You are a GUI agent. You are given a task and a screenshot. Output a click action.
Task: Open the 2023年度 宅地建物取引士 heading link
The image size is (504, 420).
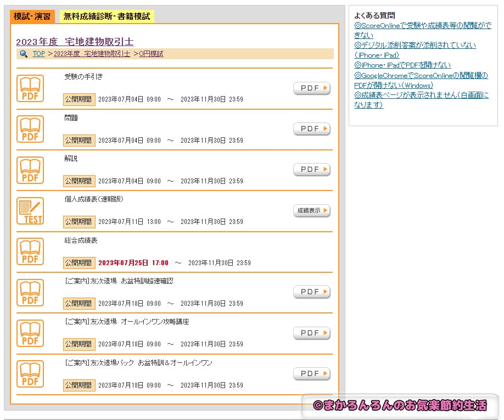click(75, 42)
